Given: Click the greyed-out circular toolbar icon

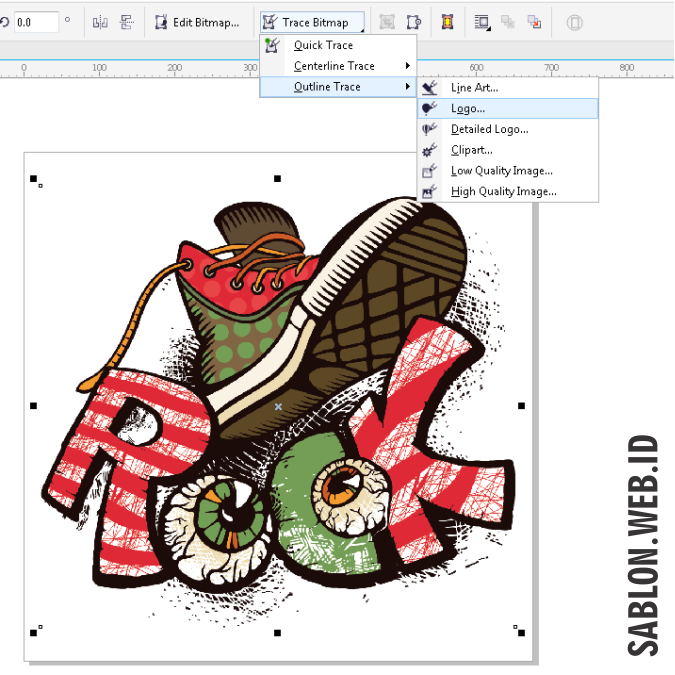Looking at the screenshot, I should [575, 22].
